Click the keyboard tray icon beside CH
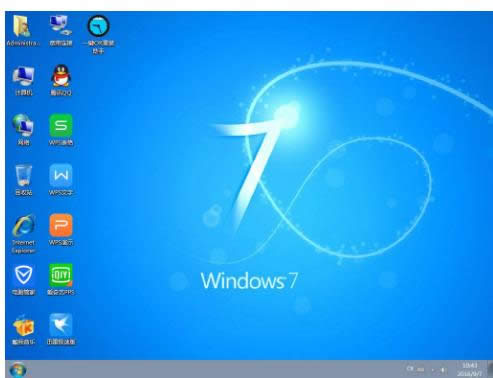493x378 pixels. pyautogui.click(x=421, y=369)
